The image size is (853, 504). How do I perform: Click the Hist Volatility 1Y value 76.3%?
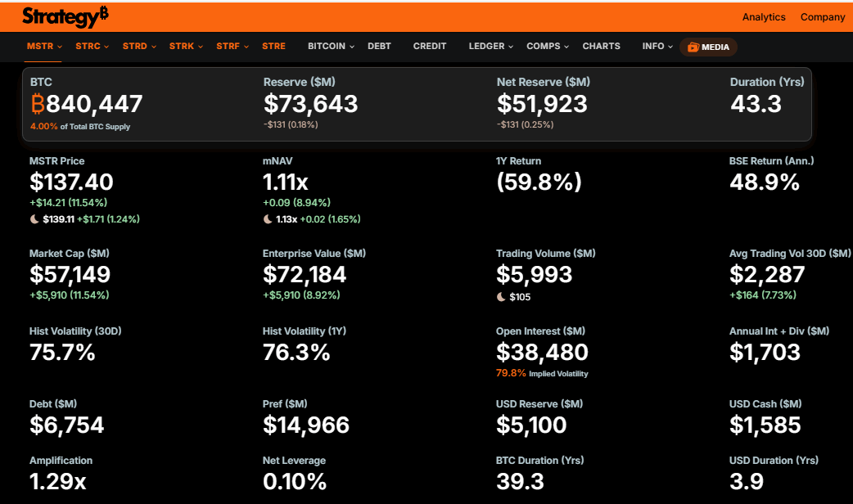coord(296,353)
